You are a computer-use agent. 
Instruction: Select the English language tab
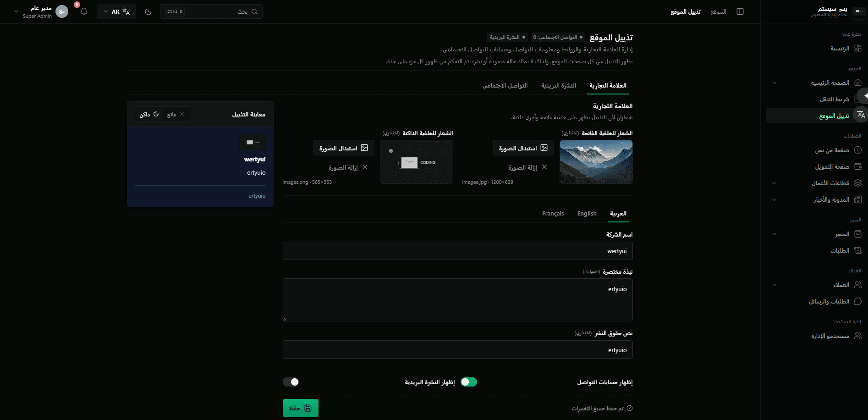(x=587, y=214)
